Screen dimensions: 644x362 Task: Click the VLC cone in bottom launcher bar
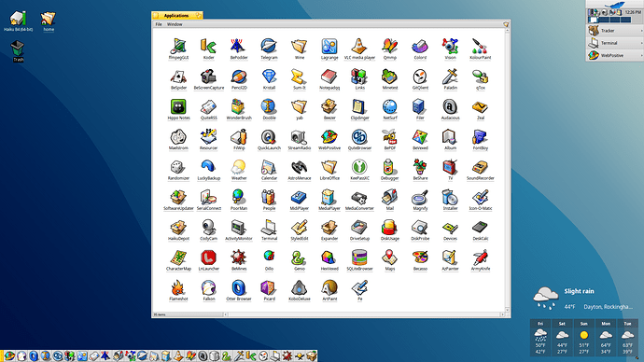(x=178, y=355)
